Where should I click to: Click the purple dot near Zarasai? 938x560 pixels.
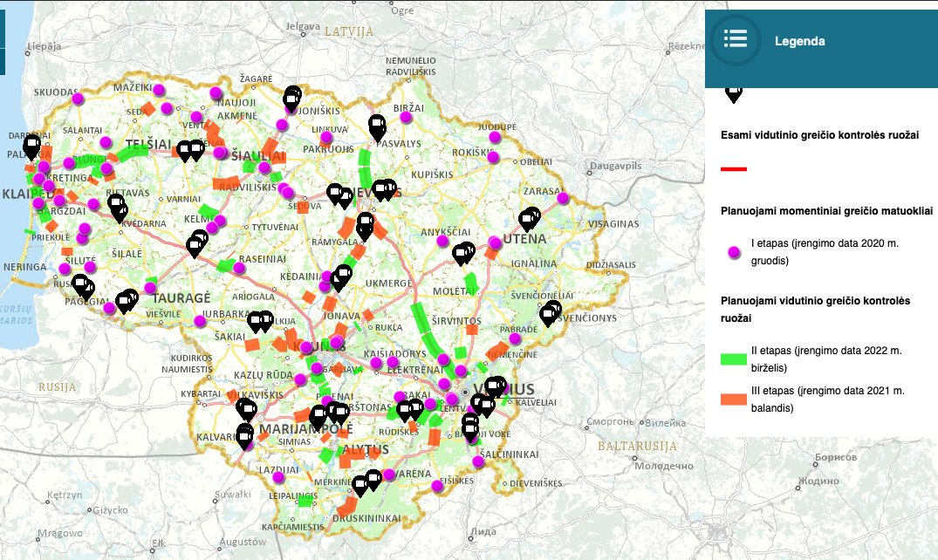(563, 198)
